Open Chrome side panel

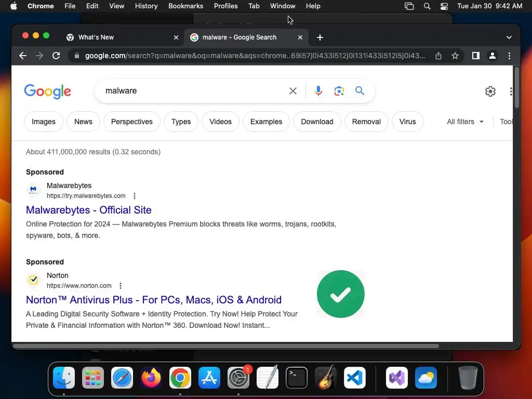coord(476,56)
